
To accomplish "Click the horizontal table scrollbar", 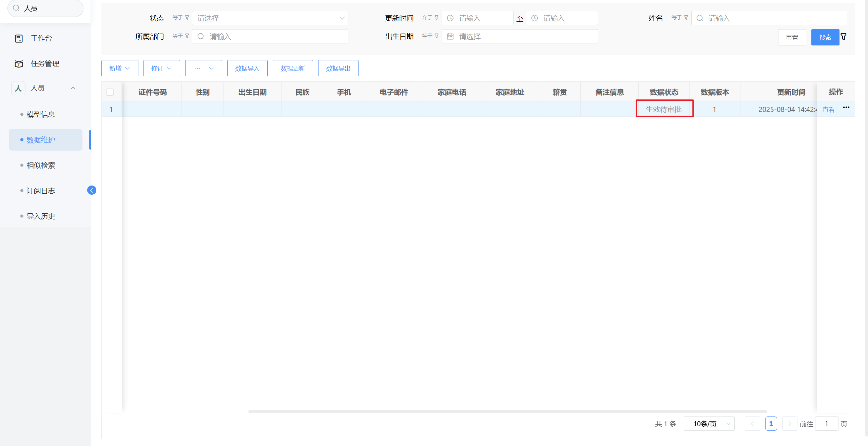I will [507, 411].
